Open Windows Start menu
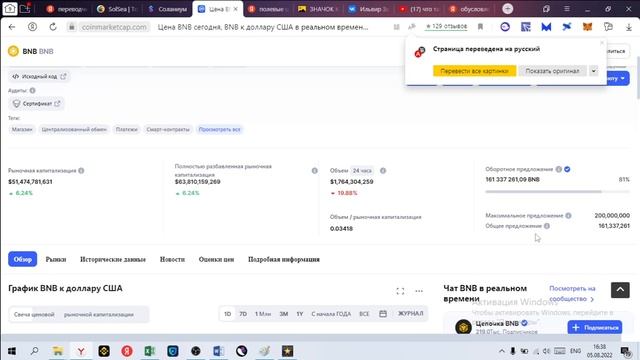 (x=12, y=351)
